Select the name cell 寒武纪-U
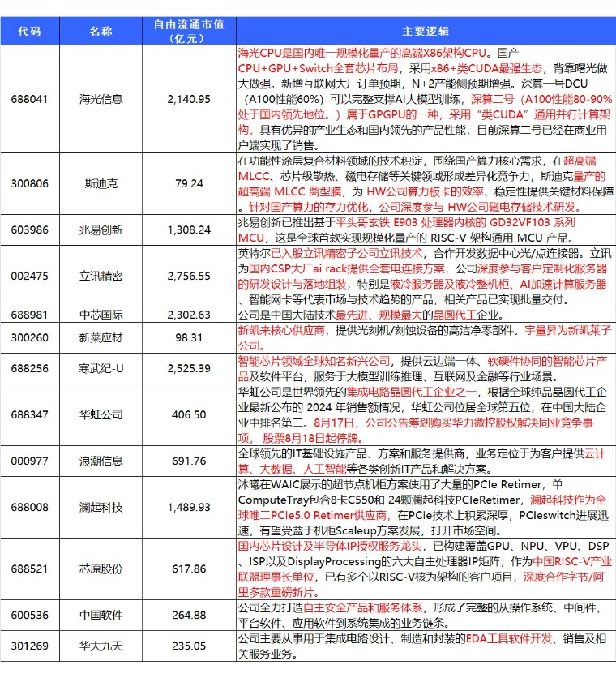This screenshot has width=616, height=678. (x=101, y=368)
